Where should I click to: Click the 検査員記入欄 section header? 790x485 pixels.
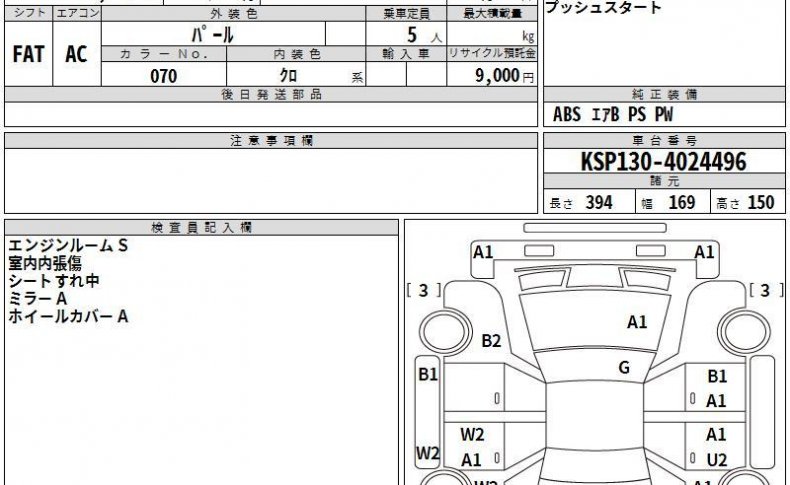pos(202,228)
